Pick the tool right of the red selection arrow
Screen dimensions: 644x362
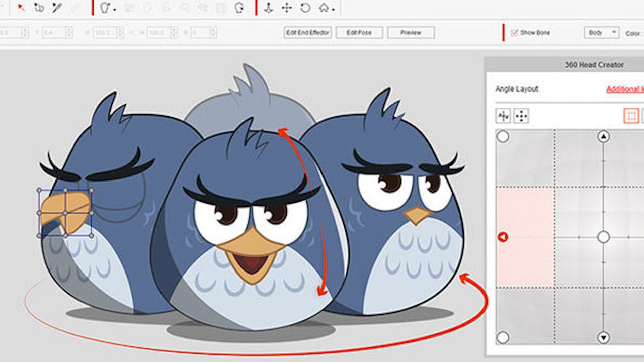tap(39, 8)
